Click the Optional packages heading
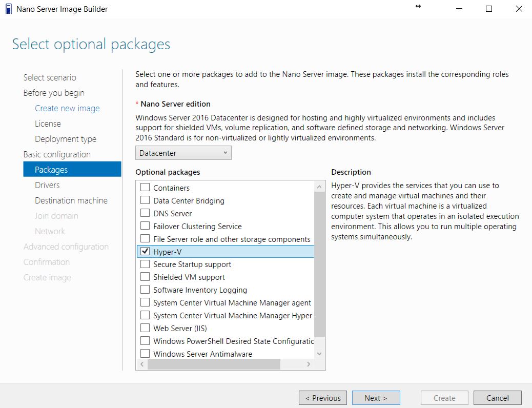 tap(168, 172)
